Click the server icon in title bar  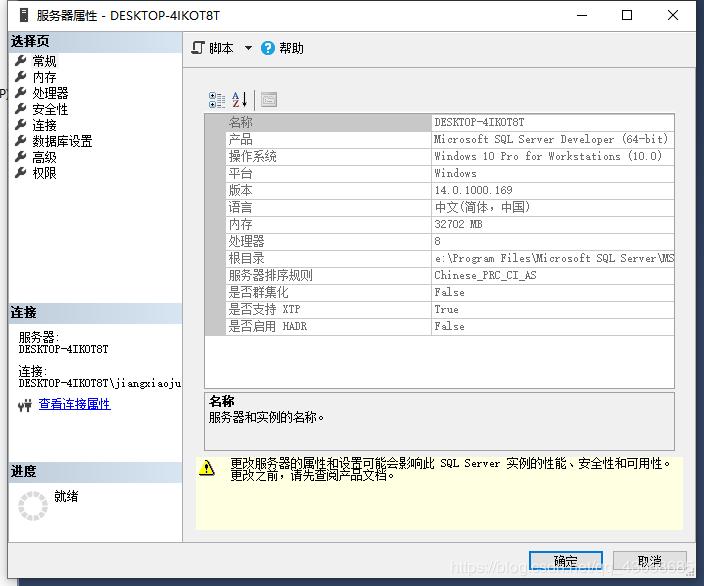coord(23,15)
